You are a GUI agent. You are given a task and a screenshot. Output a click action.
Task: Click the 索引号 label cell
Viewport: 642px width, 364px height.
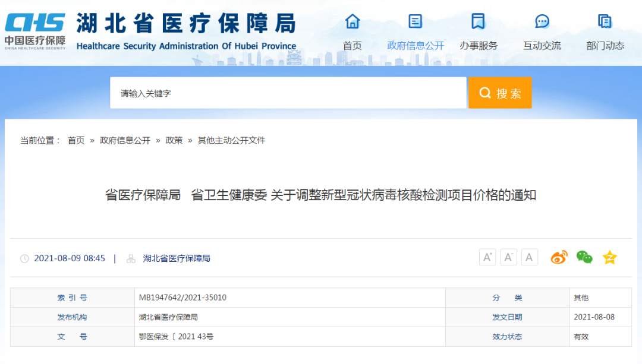[x=72, y=297]
